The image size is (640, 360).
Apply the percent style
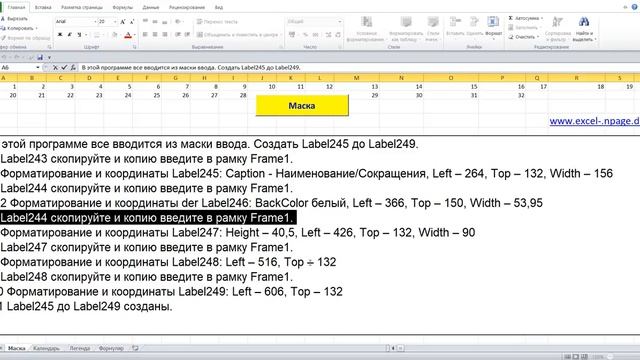tap(305, 35)
